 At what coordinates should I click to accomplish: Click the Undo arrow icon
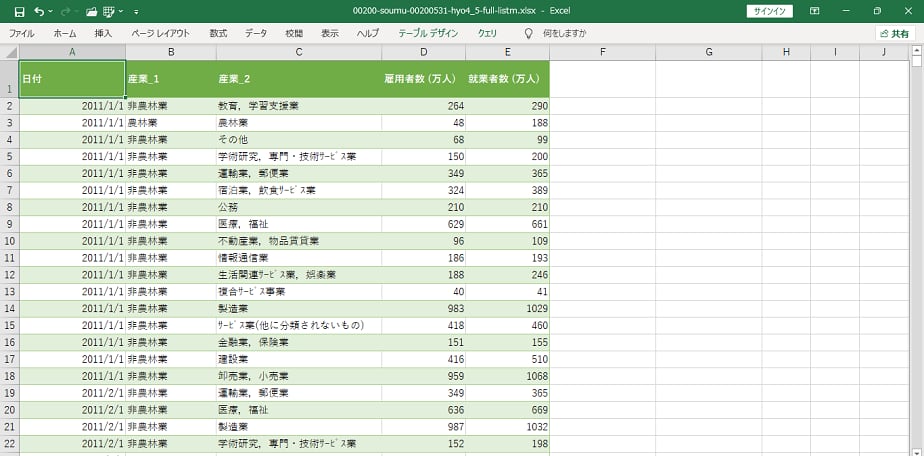pos(38,11)
